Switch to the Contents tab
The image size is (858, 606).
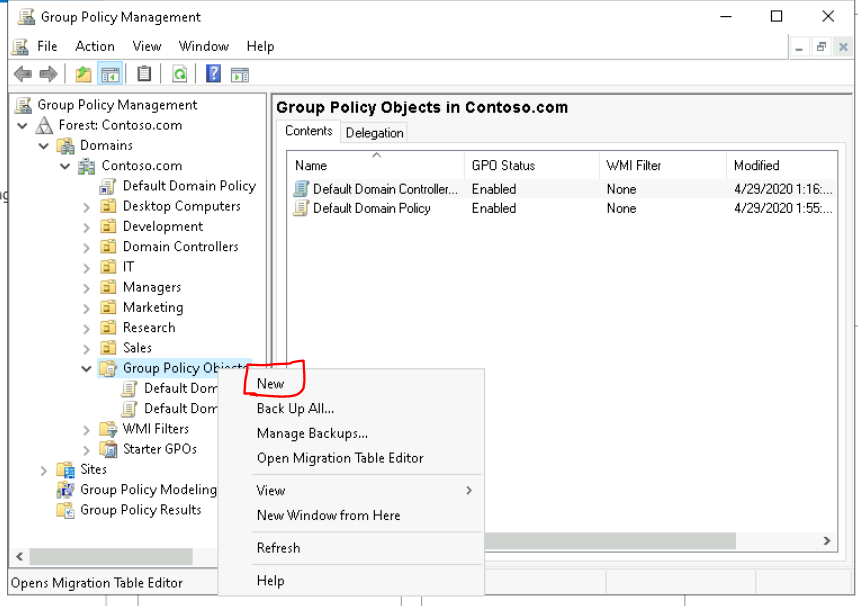tap(309, 131)
